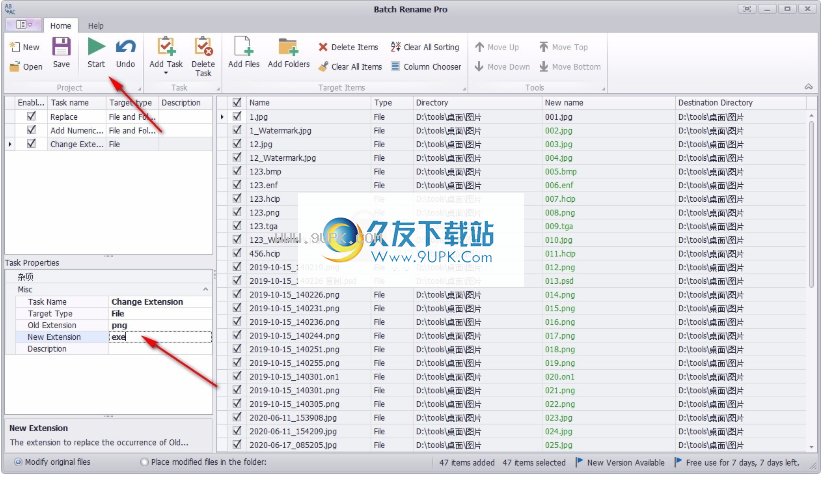Sort by the New name column header
This screenshot has width=822, height=481.
coord(608,103)
